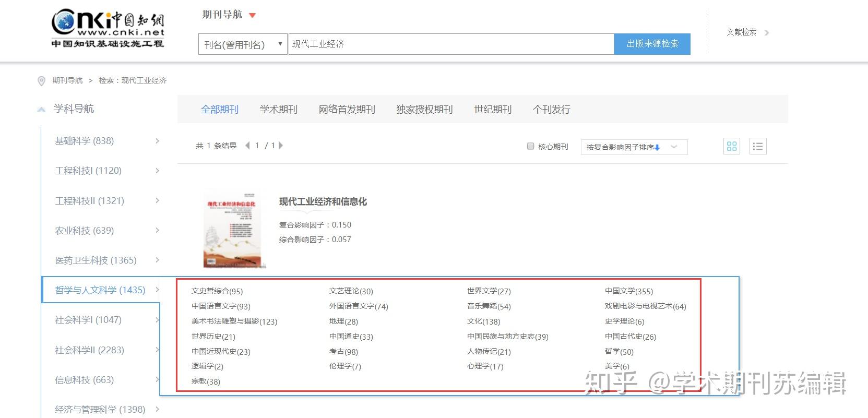Click the CNKI logo
The width and height of the screenshot is (868, 418).
pyautogui.click(x=108, y=28)
